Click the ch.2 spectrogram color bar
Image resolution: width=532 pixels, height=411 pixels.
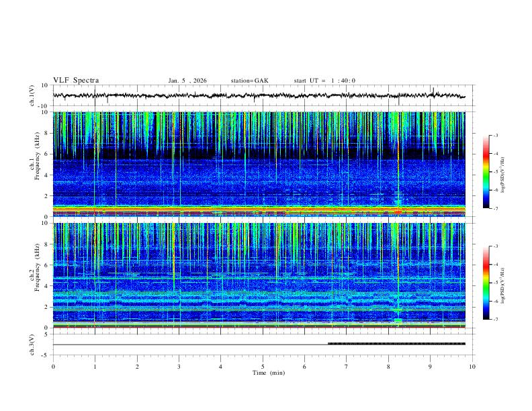pyautogui.click(x=486, y=283)
